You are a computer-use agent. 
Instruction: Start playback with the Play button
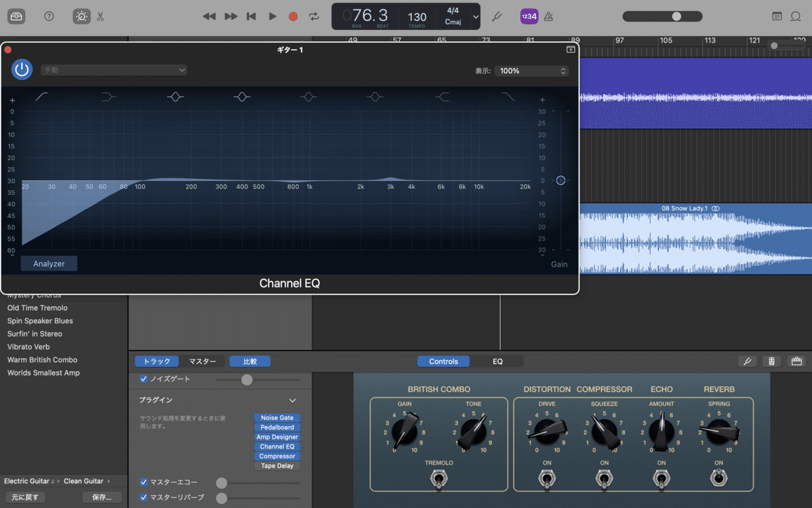tap(273, 16)
